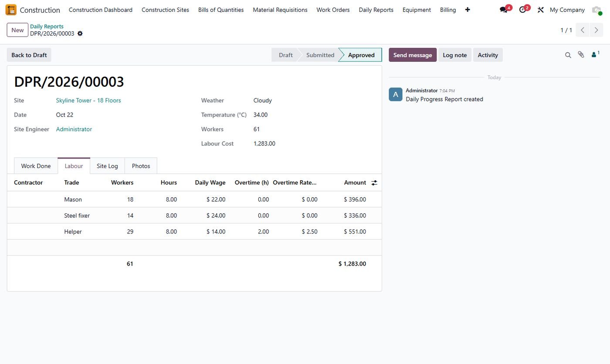Open the developer tools wrench icon
The width and height of the screenshot is (610, 364).
[x=541, y=10]
